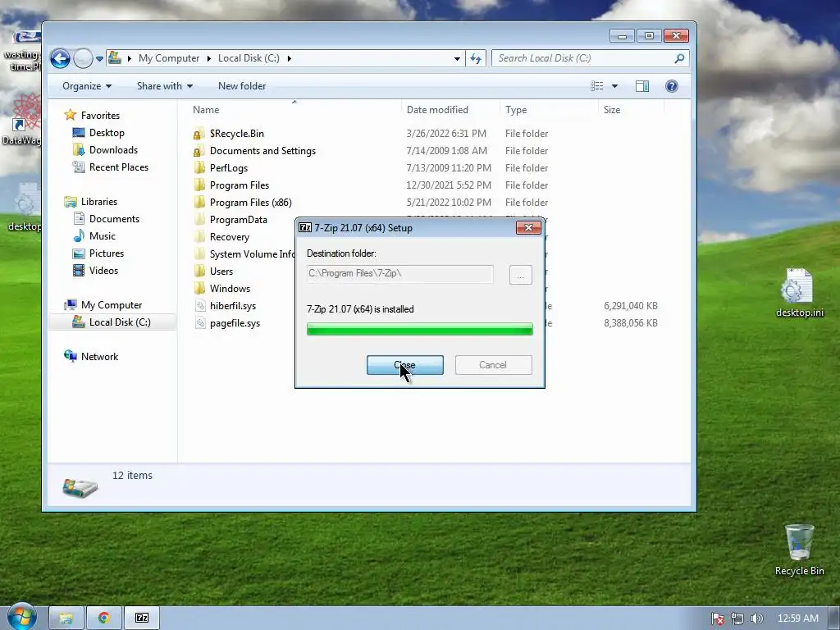Viewport: 840px width, 630px height.
Task: Sort by the Date modified column header
Action: pos(437,110)
